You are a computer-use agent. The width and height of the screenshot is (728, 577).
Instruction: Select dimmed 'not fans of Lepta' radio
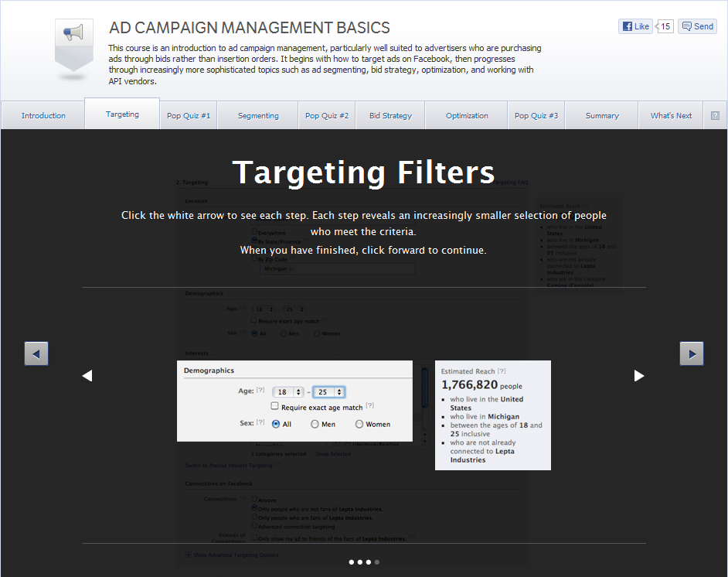click(254, 507)
